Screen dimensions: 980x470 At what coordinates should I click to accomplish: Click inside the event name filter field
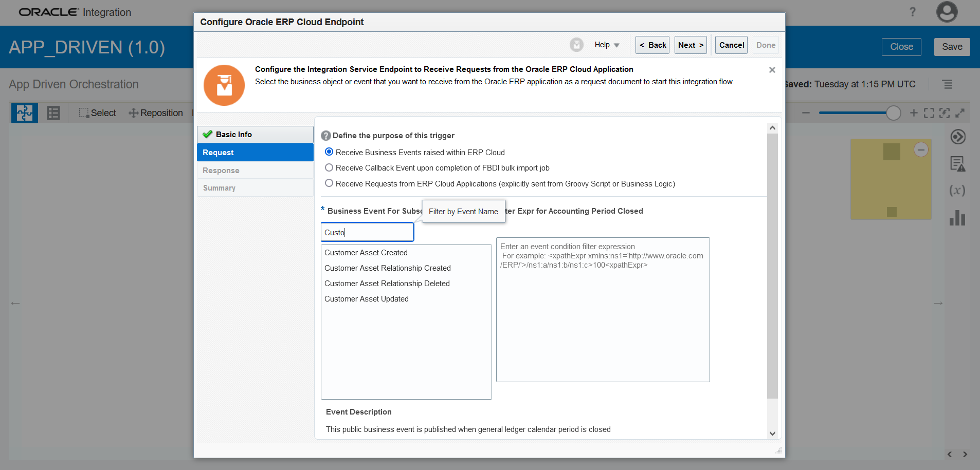coord(367,232)
